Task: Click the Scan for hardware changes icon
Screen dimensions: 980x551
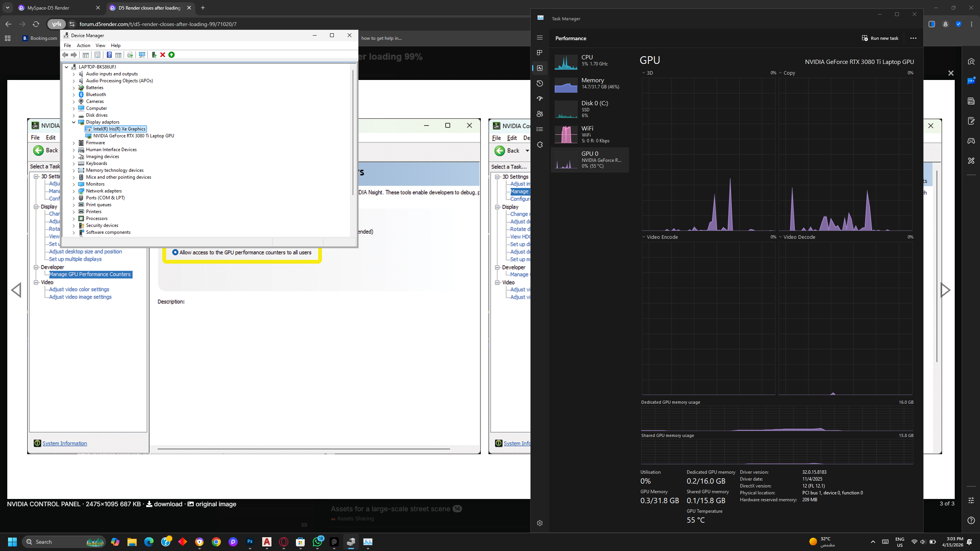Action: point(142,55)
